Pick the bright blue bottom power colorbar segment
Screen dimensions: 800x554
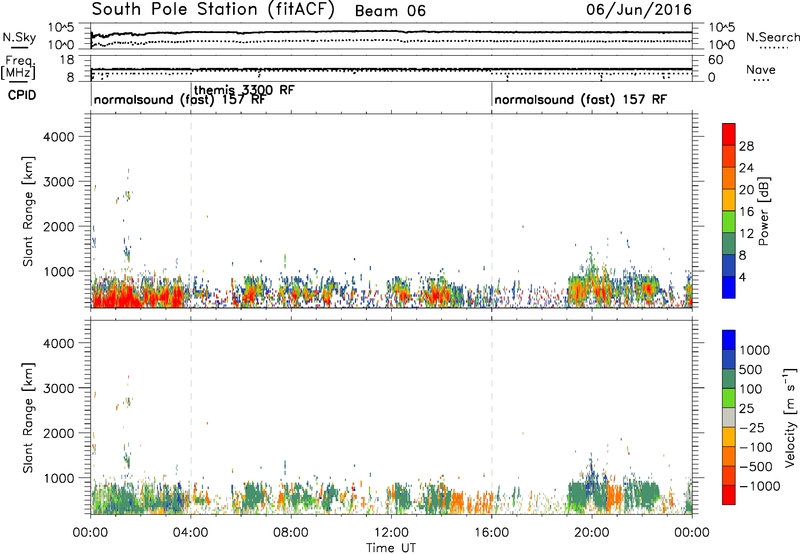729,287
